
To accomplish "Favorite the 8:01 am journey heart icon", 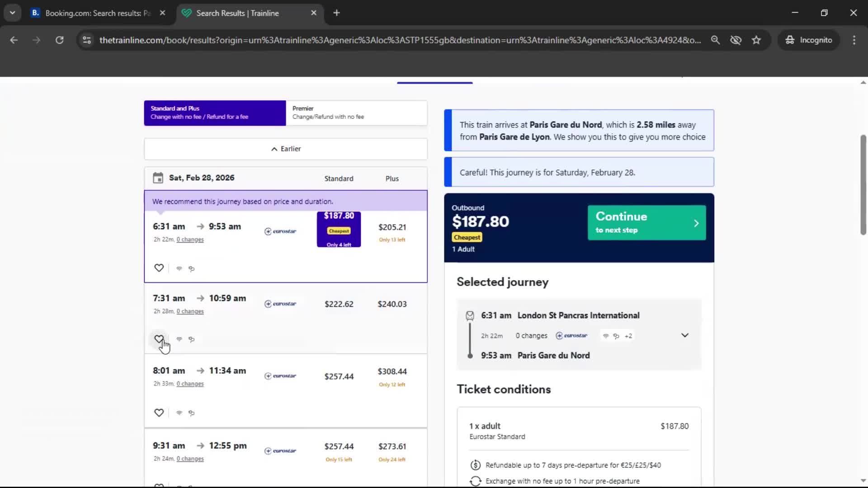I will coord(159,413).
